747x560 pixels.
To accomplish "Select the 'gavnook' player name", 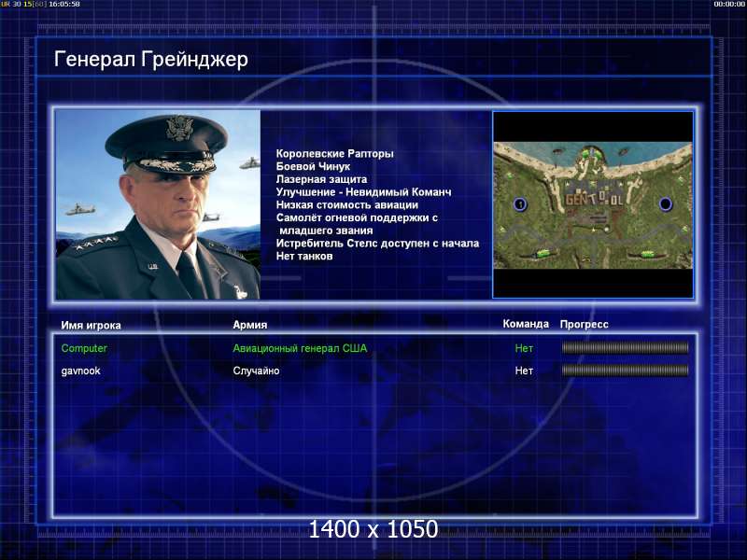I will 80,371.
